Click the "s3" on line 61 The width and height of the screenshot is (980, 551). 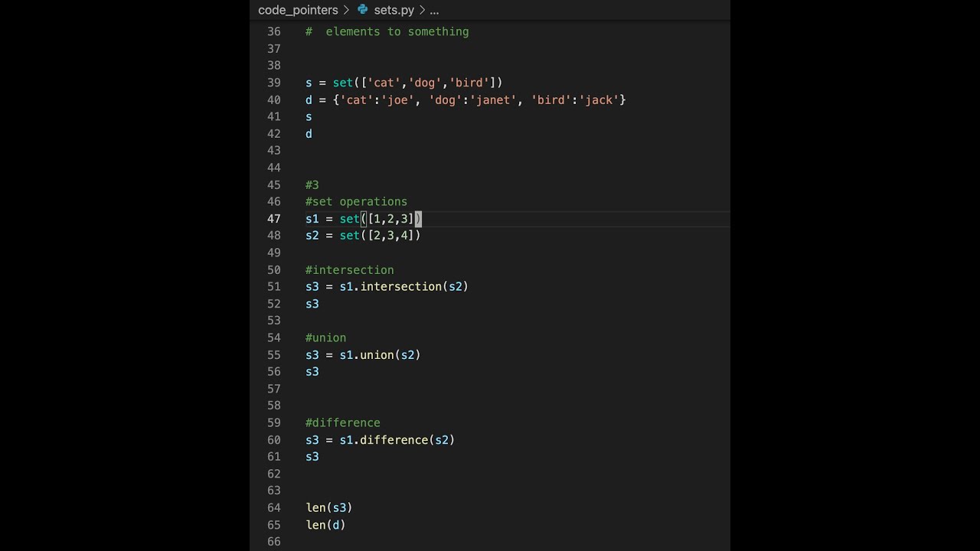pyautogui.click(x=312, y=456)
